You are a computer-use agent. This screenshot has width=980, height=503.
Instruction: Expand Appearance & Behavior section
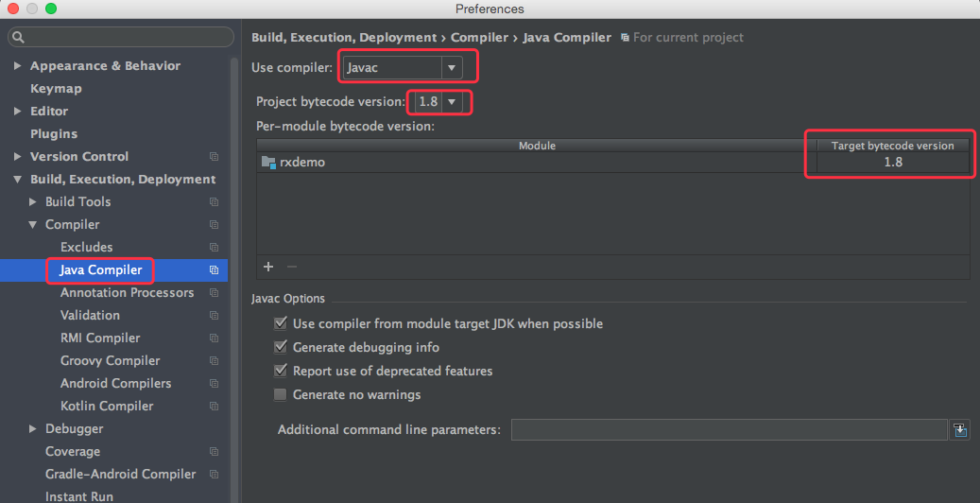pyautogui.click(x=18, y=65)
